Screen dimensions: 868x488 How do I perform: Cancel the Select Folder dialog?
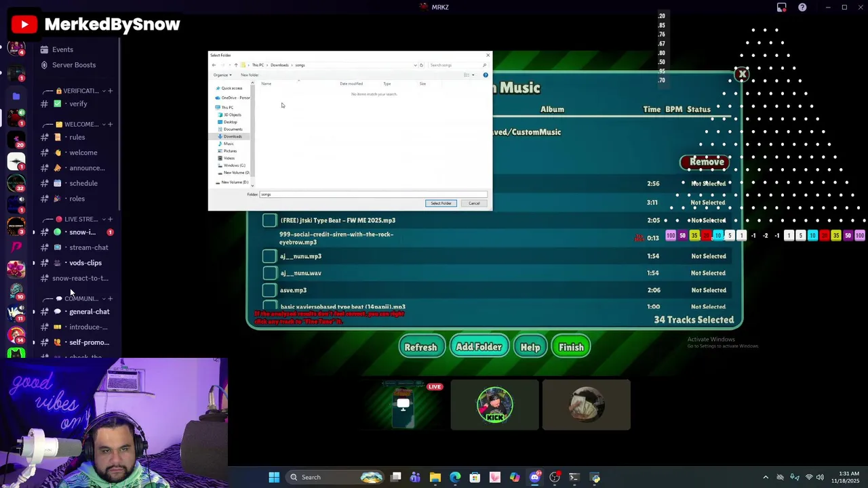pos(474,203)
